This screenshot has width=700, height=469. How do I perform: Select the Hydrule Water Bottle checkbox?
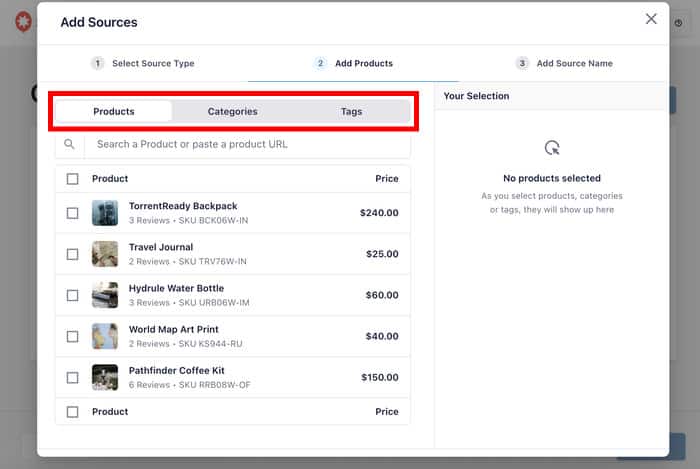coord(72,295)
